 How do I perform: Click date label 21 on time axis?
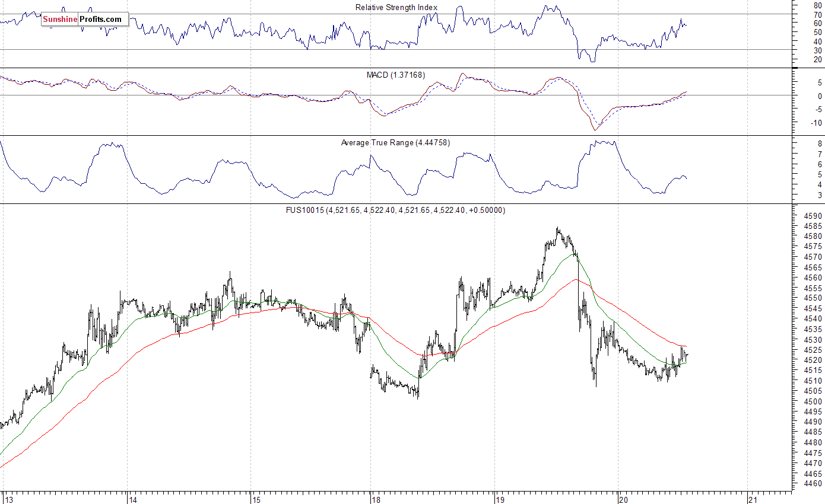pos(754,500)
